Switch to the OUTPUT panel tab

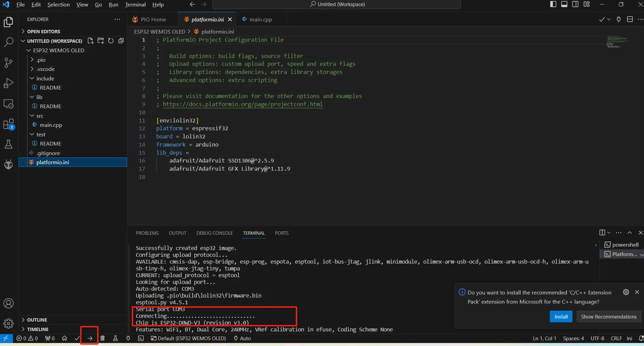tap(177, 233)
